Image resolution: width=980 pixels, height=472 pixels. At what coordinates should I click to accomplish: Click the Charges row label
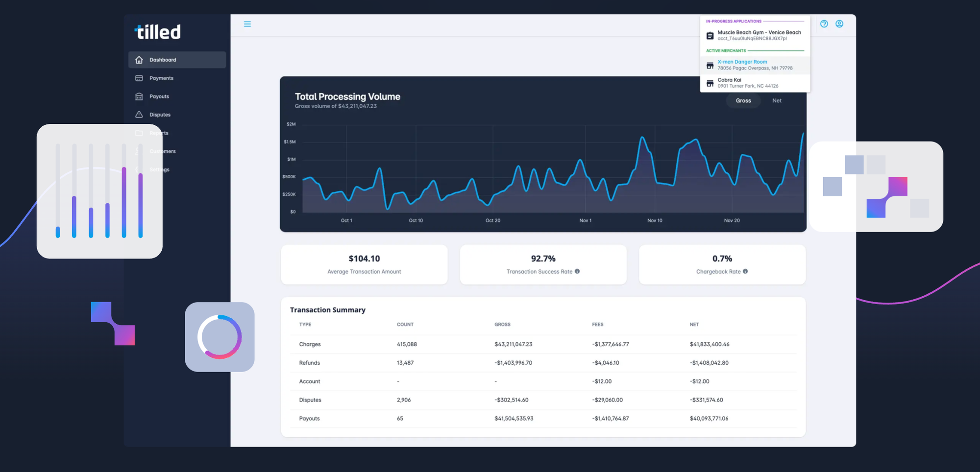coord(310,344)
